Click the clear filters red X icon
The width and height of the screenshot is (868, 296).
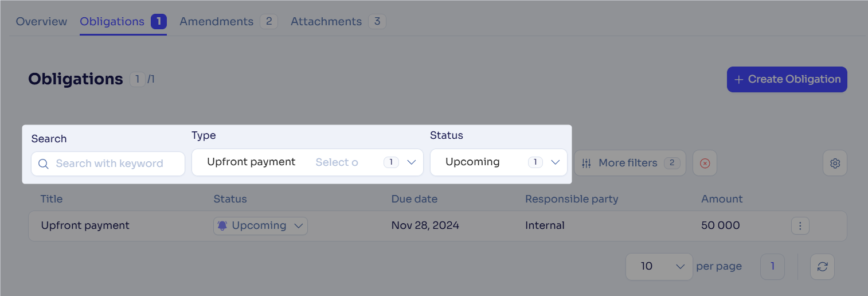705,163
